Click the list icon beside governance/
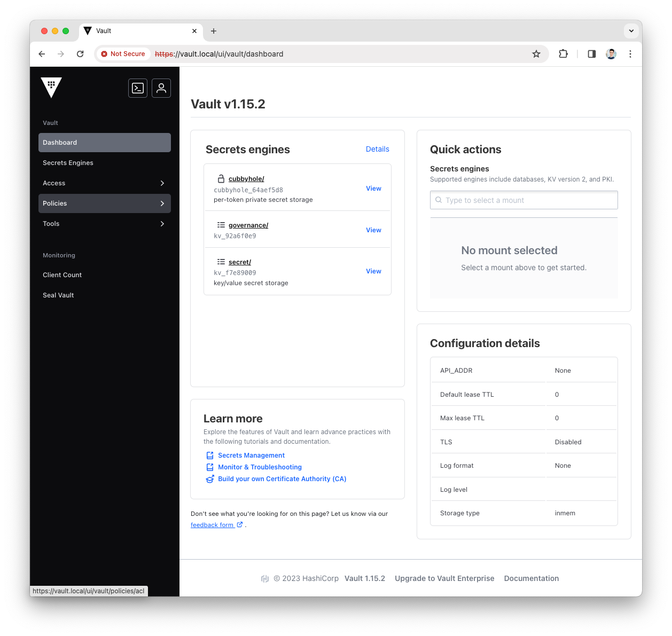Image resolution: width=672 pixels, height=636 pixels. pyautogui.click(x=221, y=225)
